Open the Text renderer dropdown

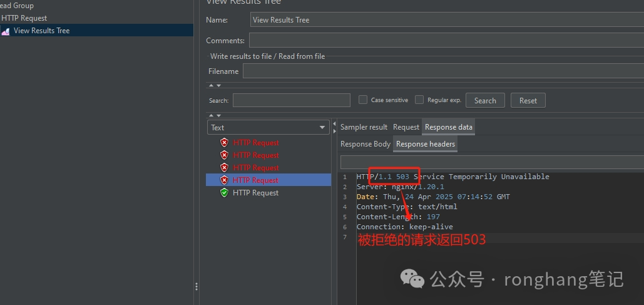(268, 127)
